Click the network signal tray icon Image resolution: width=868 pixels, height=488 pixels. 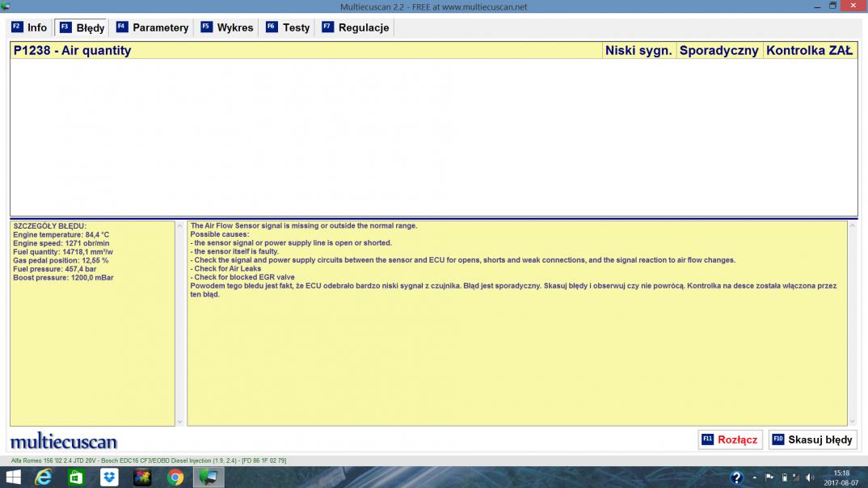[x=796, y=477]
